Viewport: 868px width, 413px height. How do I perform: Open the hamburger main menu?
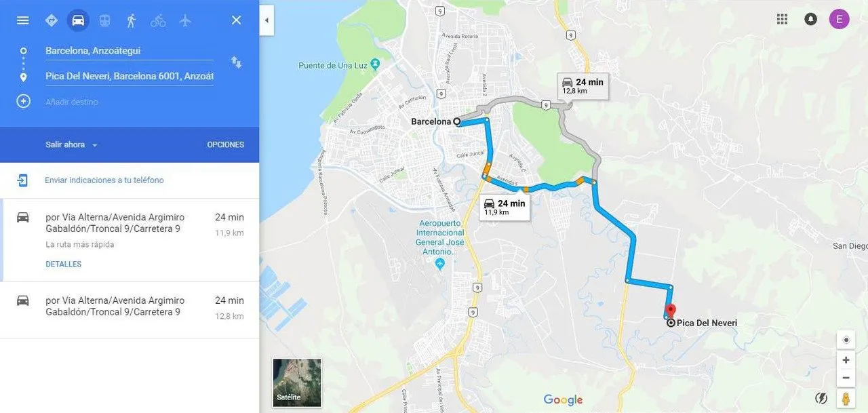coord(22,20)
